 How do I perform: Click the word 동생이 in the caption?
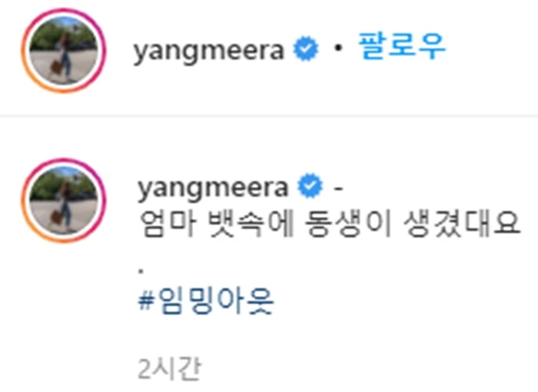click(348, 224)
